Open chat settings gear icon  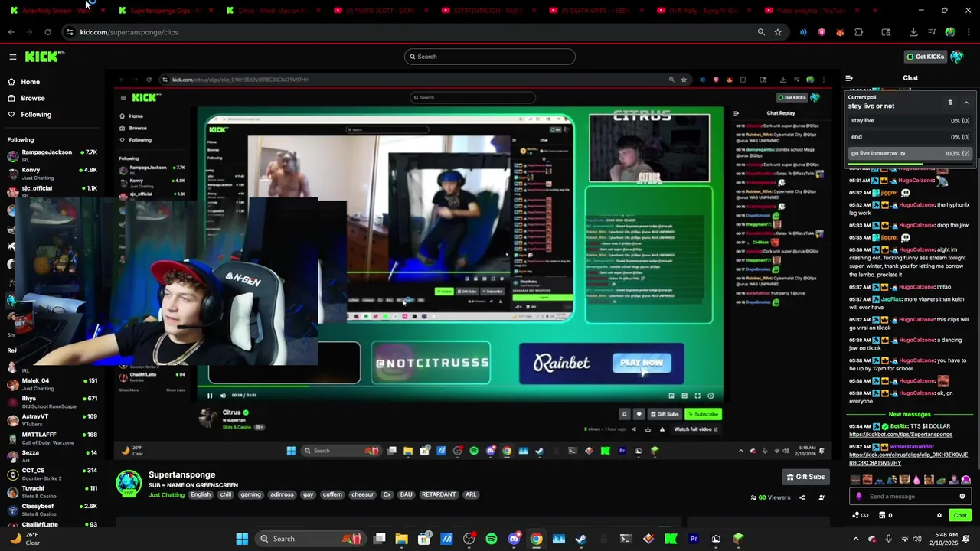pyautogui.click(x=939, y=516)
